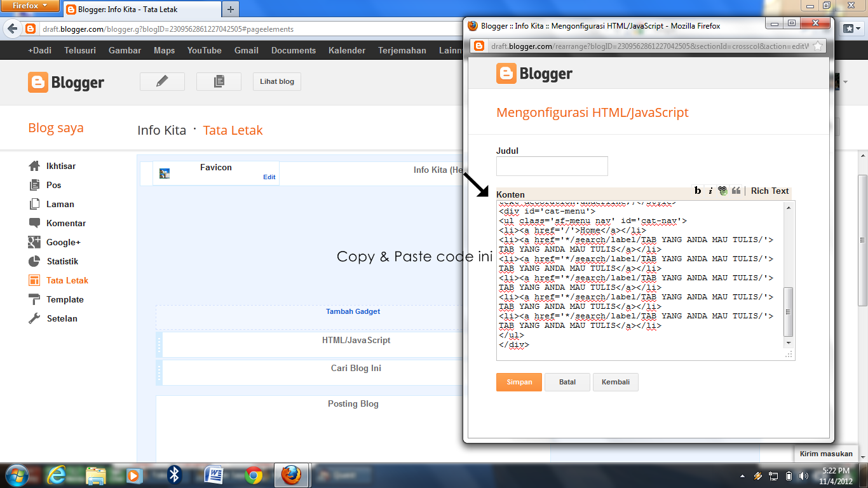Open Kalender in the Google bar
The height and width of the screenshot is (488, 868).
347,50
